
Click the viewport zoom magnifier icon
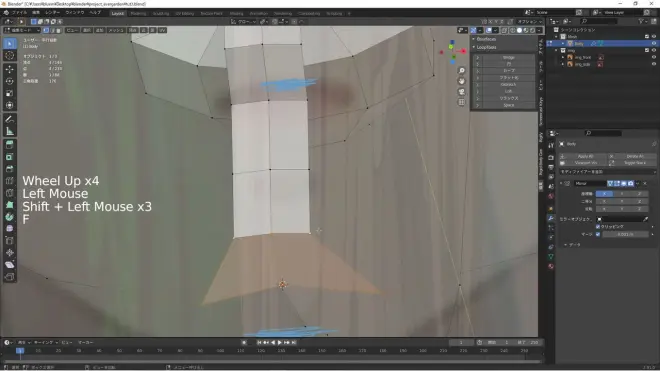(x=461, y=71)
